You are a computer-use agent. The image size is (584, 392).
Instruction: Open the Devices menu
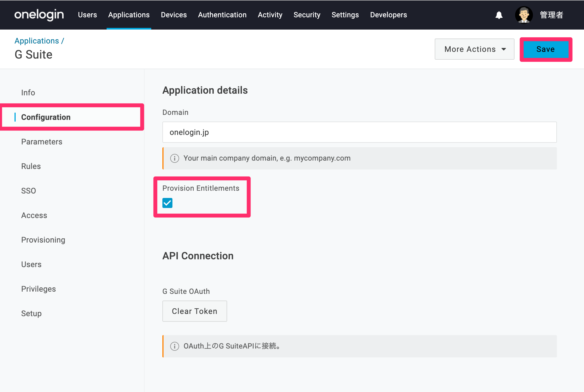click(x=174, y=15)
